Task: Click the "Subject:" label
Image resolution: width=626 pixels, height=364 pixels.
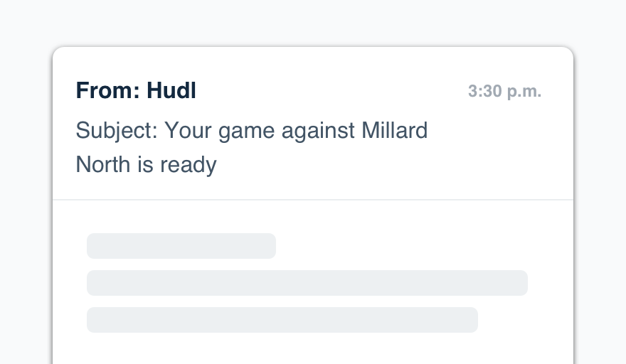Action: (117, 131)
